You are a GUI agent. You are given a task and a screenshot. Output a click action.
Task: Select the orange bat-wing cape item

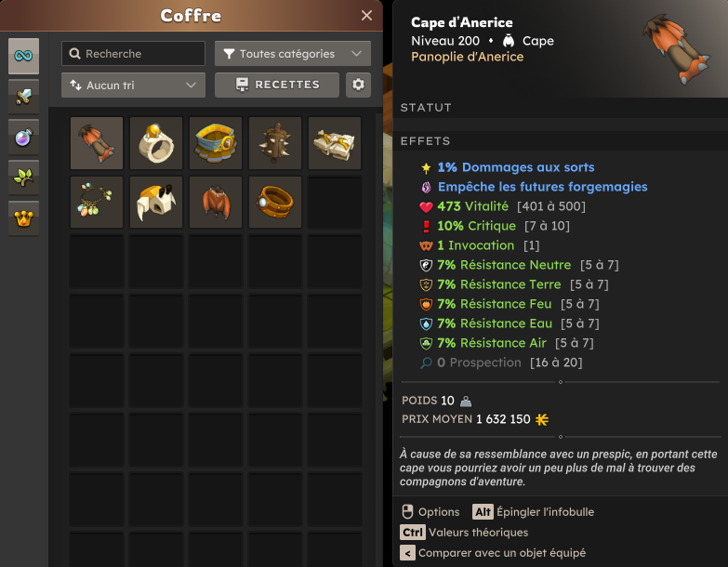pos(216,202)
